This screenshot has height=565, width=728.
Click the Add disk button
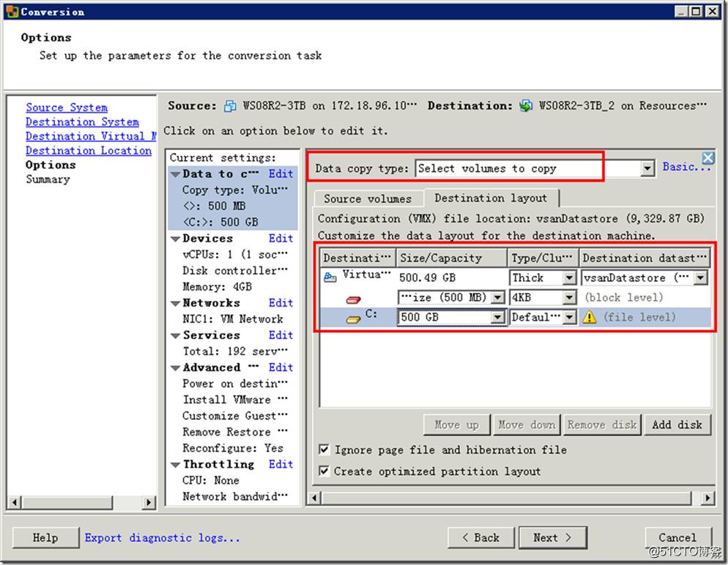point(677,424)
